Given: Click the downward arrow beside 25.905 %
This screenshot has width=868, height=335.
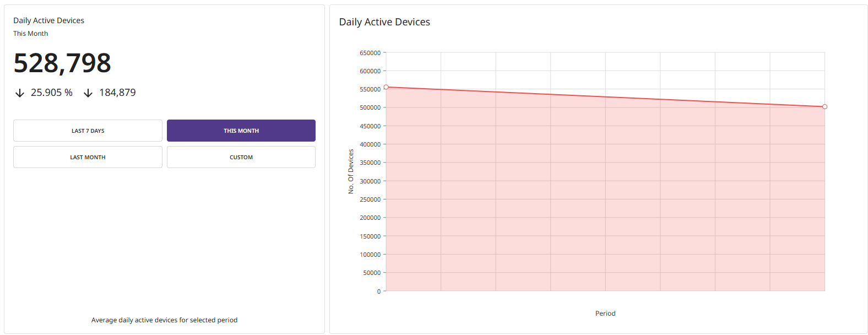Looking at the screenshot, I should point(19,92).
